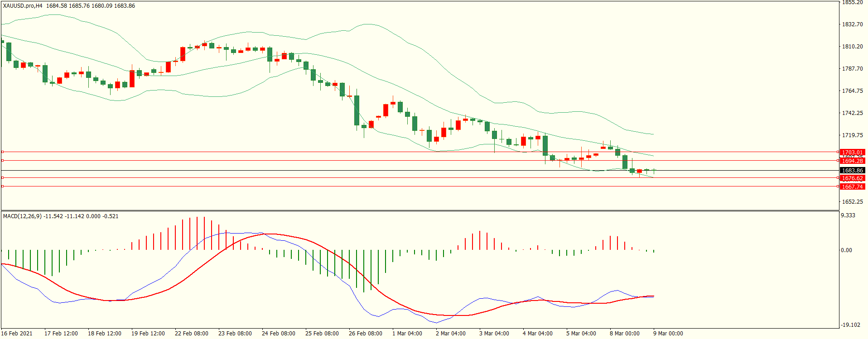868x339 pixels.
Task: Select the 1703.01 price level tag
Action: point(852,153)
